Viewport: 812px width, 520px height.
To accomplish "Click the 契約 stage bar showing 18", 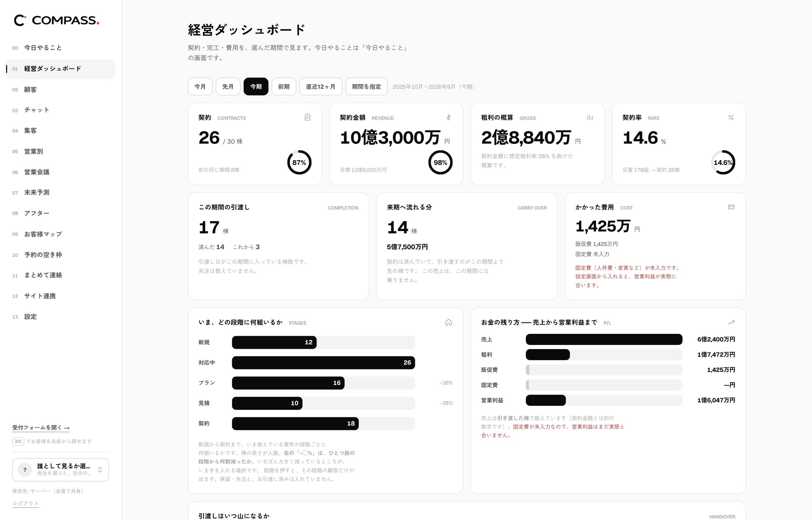I will 295,423.
